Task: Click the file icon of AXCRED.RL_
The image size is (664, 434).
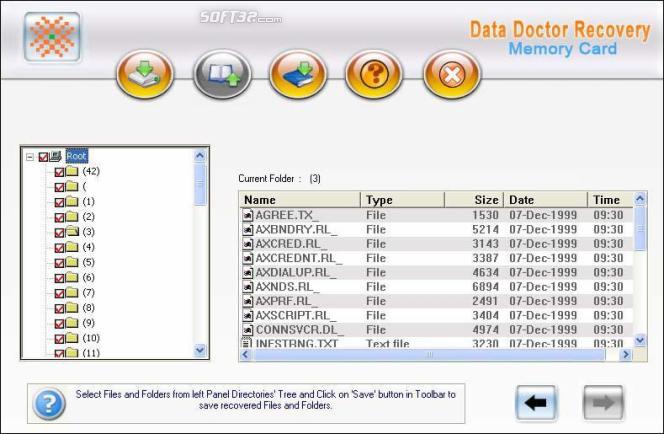Action: pyautogui.click(x=247, y=244)
